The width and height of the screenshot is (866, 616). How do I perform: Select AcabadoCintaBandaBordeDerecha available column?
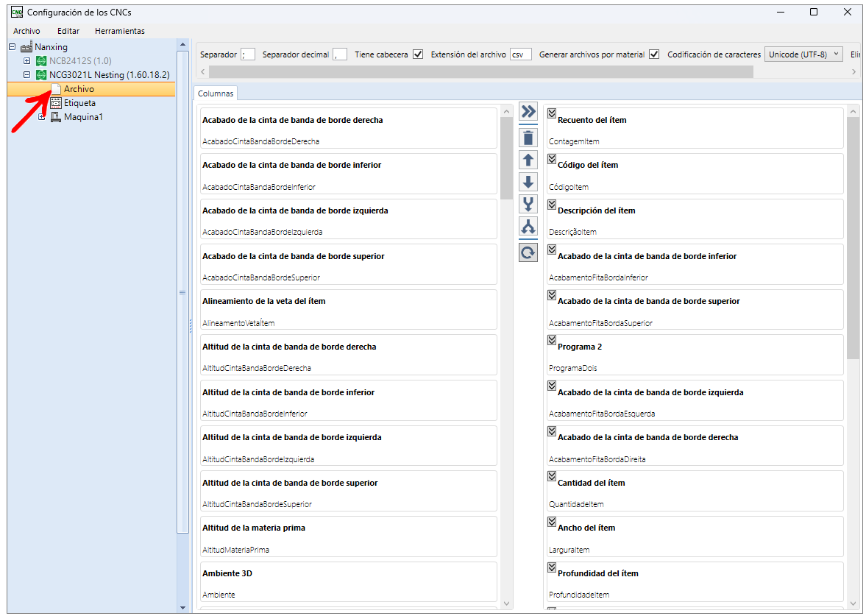[349, 129]
